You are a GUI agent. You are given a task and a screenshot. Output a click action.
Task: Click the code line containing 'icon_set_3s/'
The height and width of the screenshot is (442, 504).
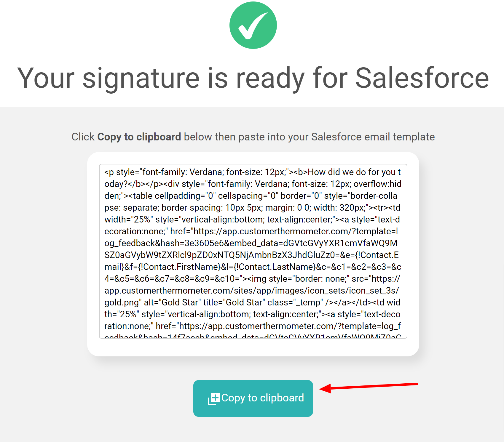(252, 291)
